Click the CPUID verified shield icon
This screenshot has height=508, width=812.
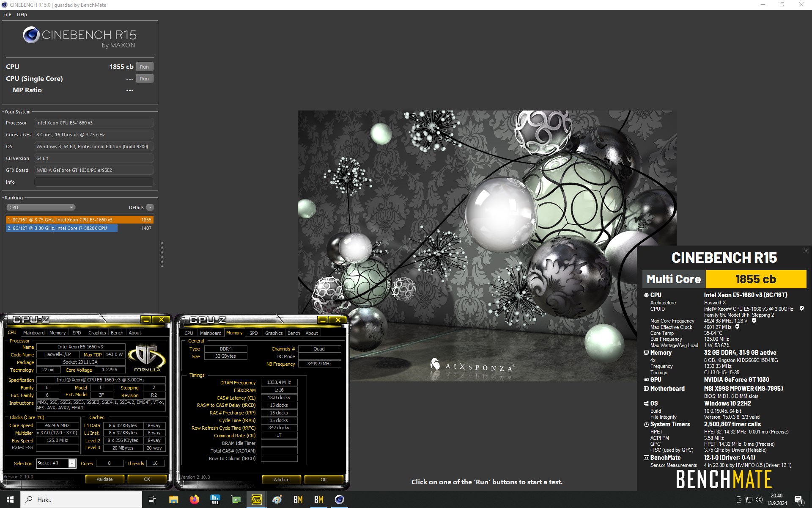pyautogui.click(x=801, y=309)
